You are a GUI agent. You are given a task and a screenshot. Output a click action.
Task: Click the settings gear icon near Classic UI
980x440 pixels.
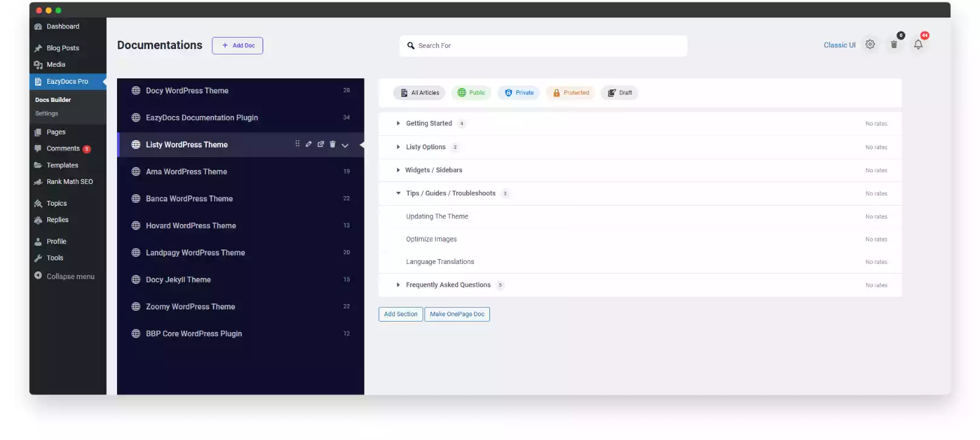870,44
